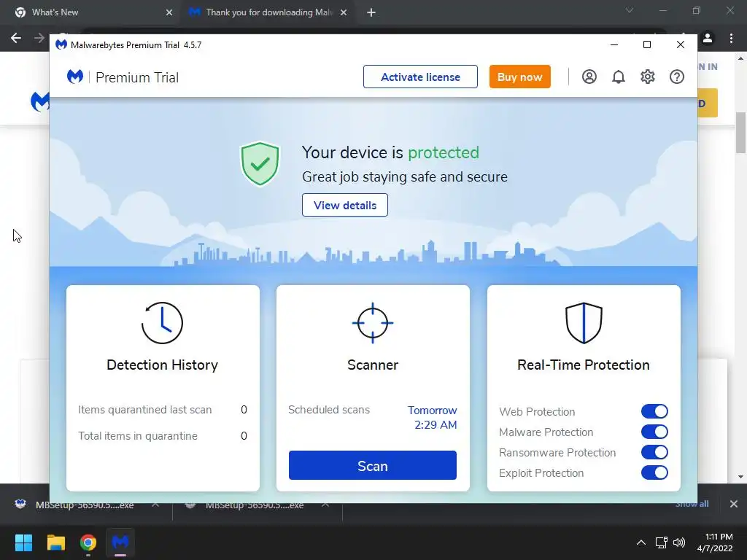Open the Malwarebytes account icon

coord(589,77)
